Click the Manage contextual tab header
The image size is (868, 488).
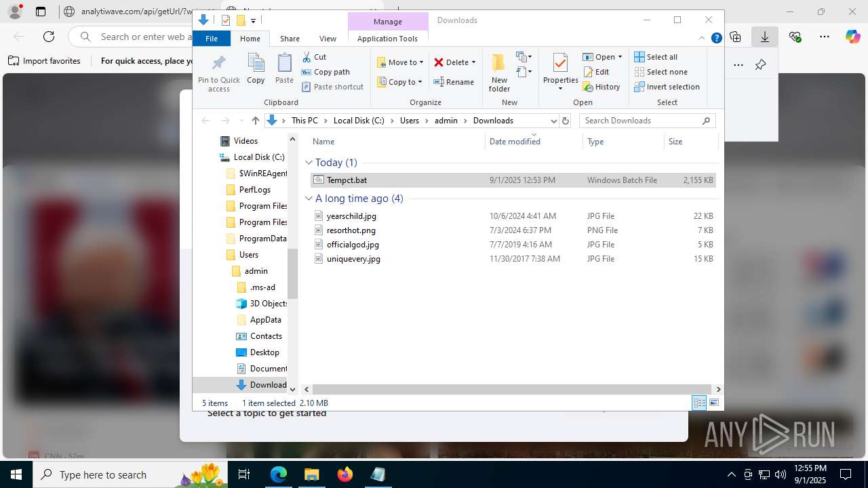pos(388,22)
